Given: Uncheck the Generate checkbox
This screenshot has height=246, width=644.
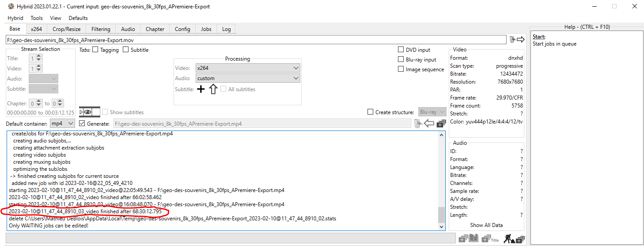Looking at the screenshot, I should (x=82, y=124).
